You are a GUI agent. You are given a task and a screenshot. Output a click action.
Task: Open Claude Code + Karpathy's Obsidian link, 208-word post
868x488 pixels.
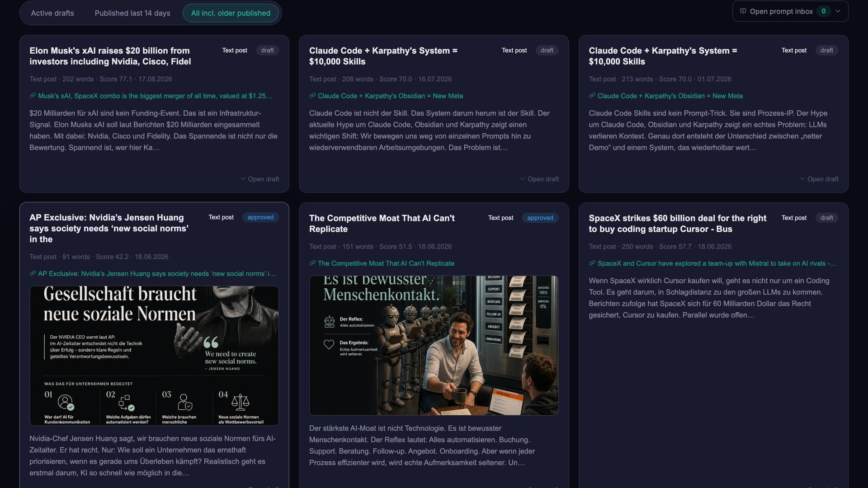tap(390, 96)
